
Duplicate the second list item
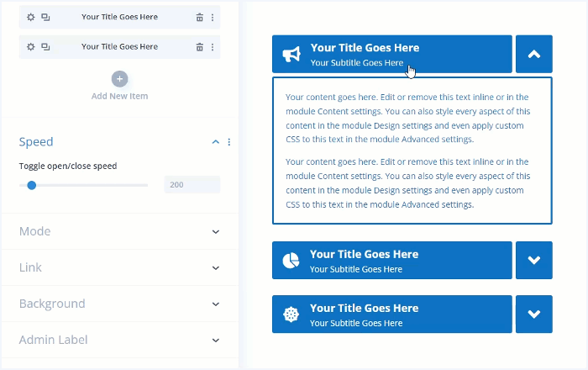tap(45, 47)
